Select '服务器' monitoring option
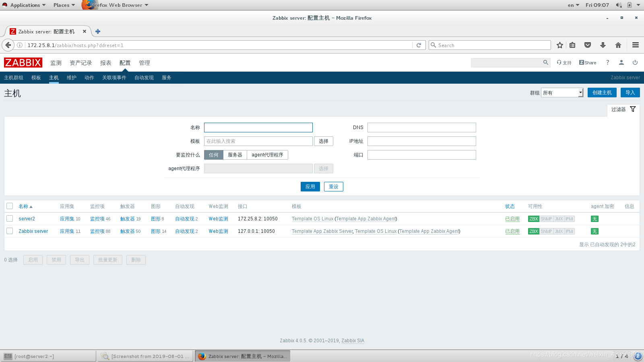Image resolution: width=644 pixels, height=362 pixels. click(x=235, y=155)
